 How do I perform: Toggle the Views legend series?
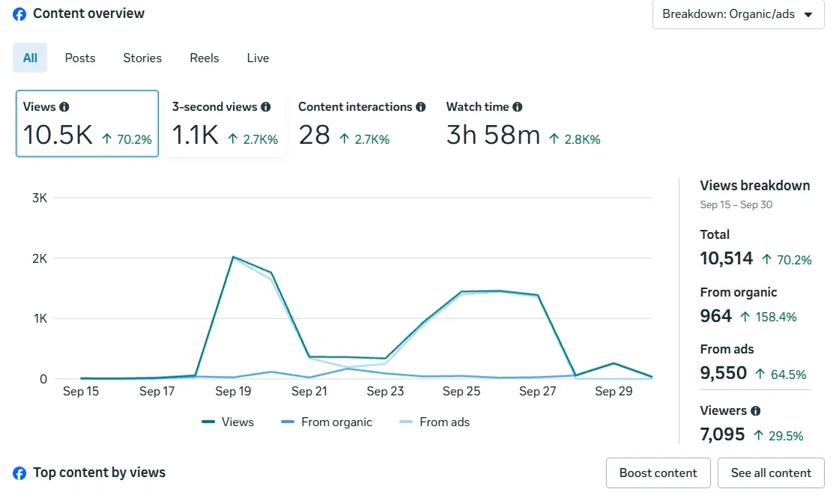coord(228,422)
